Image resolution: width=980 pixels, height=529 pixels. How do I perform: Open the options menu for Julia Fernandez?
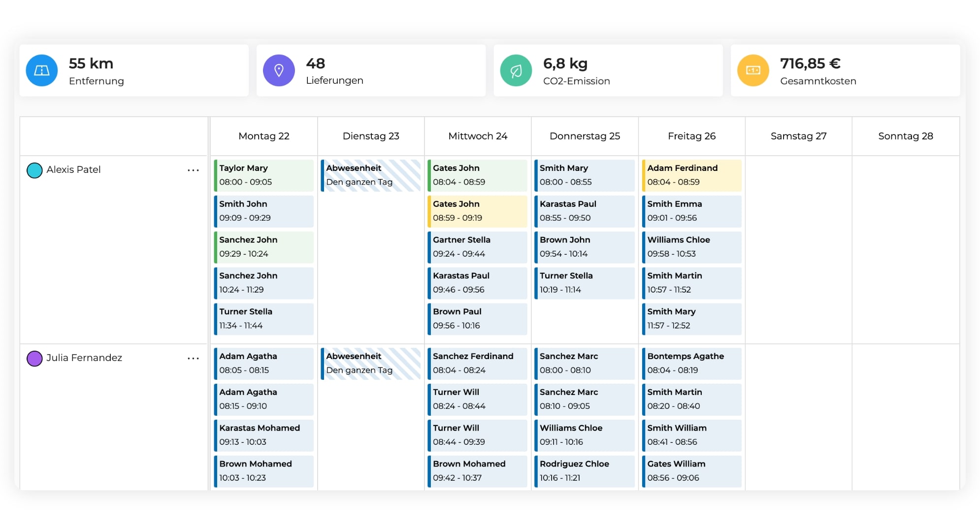[x=193, y=358]
